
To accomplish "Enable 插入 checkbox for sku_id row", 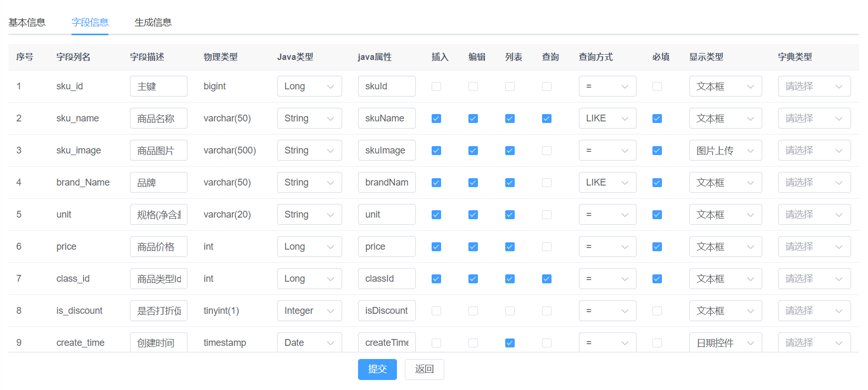I will pos(436,87).
